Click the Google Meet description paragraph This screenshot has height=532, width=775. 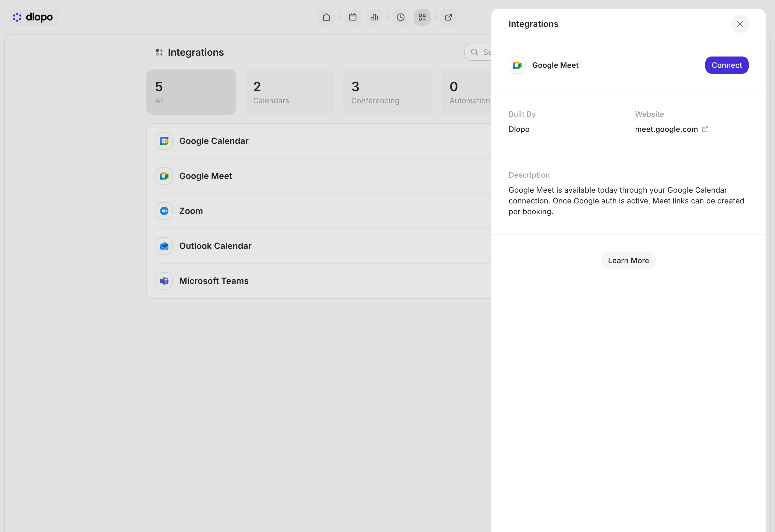pyautogui.click(x=626, y=201)
